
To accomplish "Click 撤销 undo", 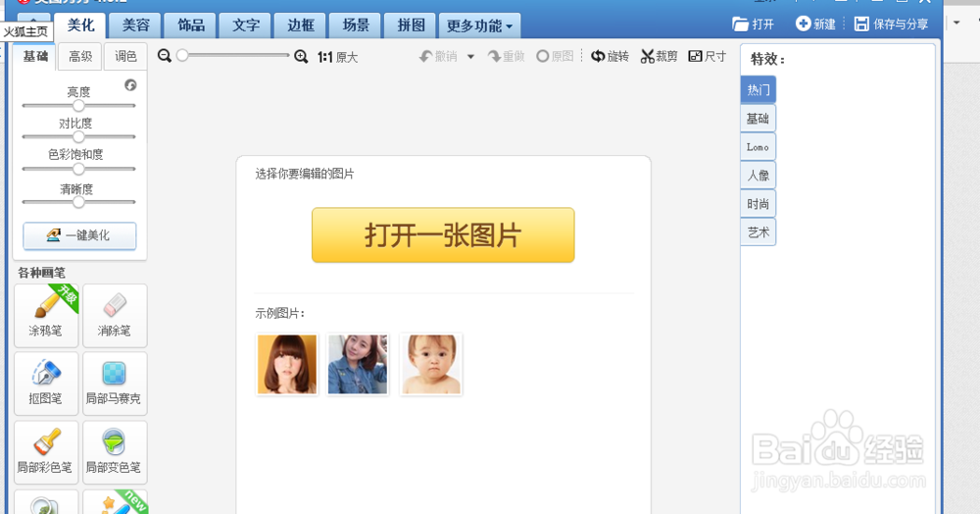I will [x=438, y=57].
